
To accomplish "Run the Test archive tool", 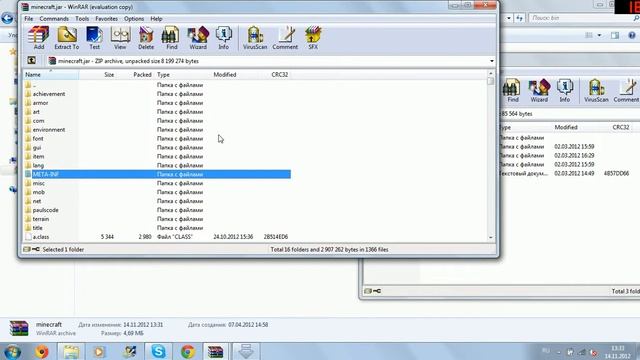I will [x=94, y=38].
